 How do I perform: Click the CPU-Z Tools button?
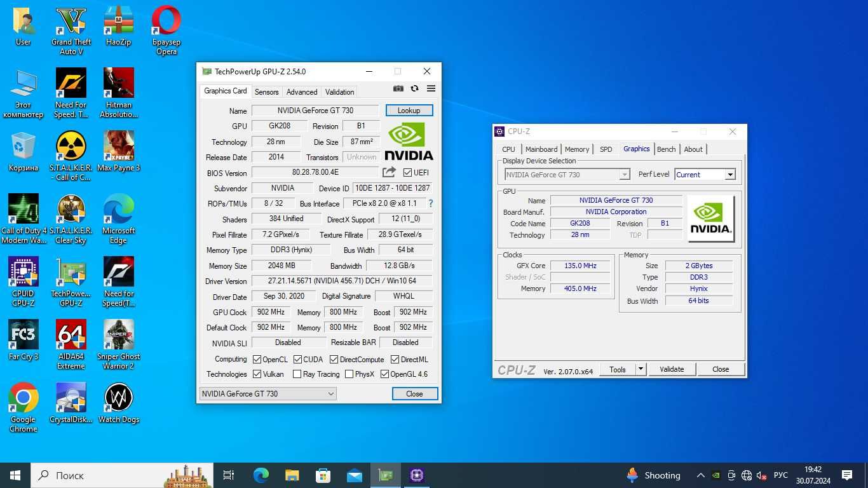tap(618, 369)
